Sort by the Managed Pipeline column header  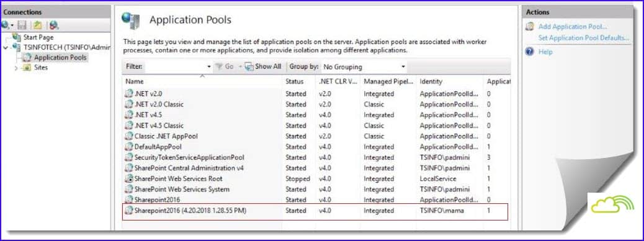[x=388, y=82]
